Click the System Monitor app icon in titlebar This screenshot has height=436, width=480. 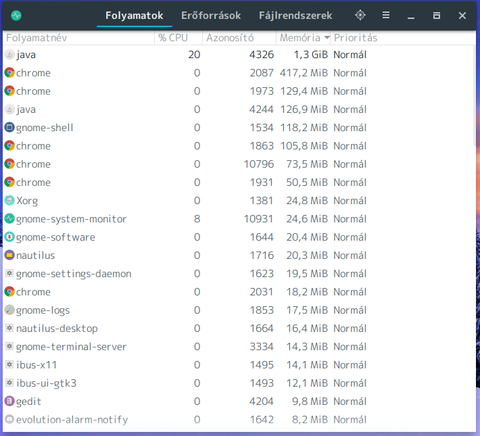tap(16, 15)
